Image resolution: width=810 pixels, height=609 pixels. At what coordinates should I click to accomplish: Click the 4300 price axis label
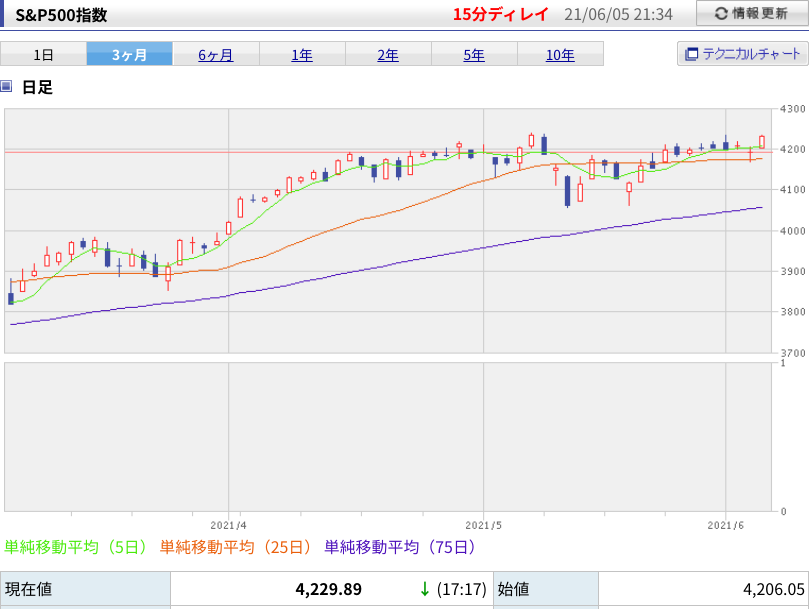[792, 109]
